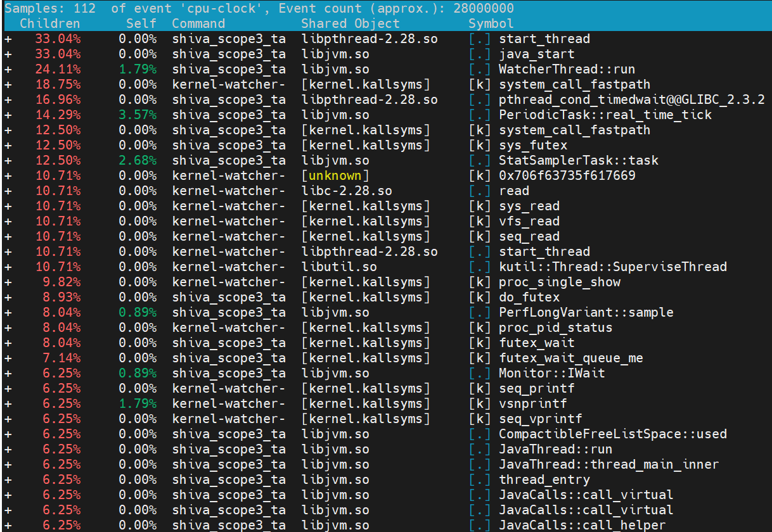This screenshot has width=772, height=532.
Task: Click the Command column header
Action: 198,24
